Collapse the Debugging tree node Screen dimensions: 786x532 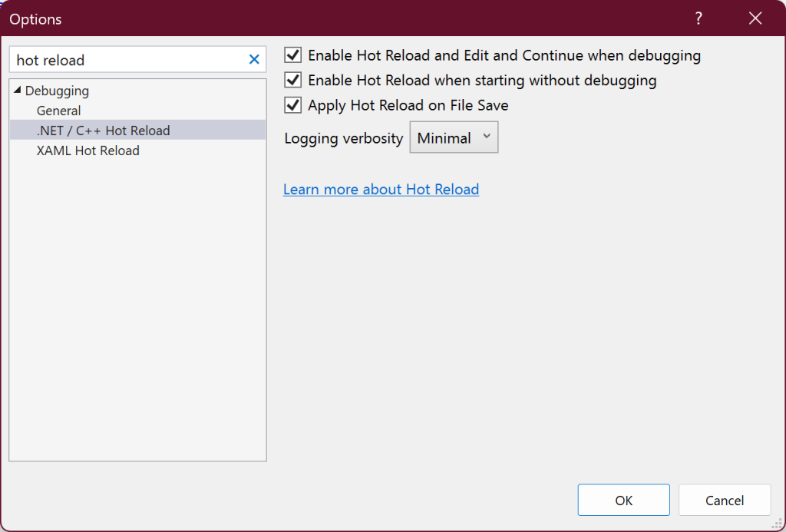coord(18,90)
